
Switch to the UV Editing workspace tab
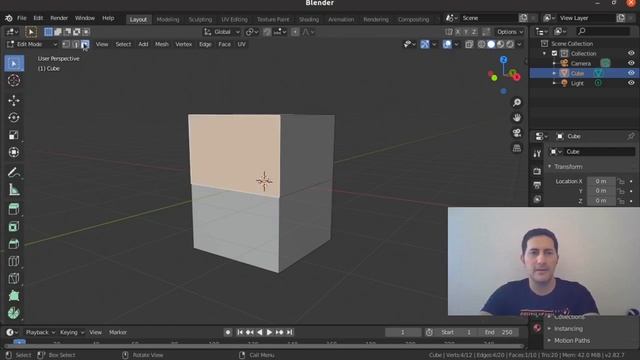click(234, 19)
